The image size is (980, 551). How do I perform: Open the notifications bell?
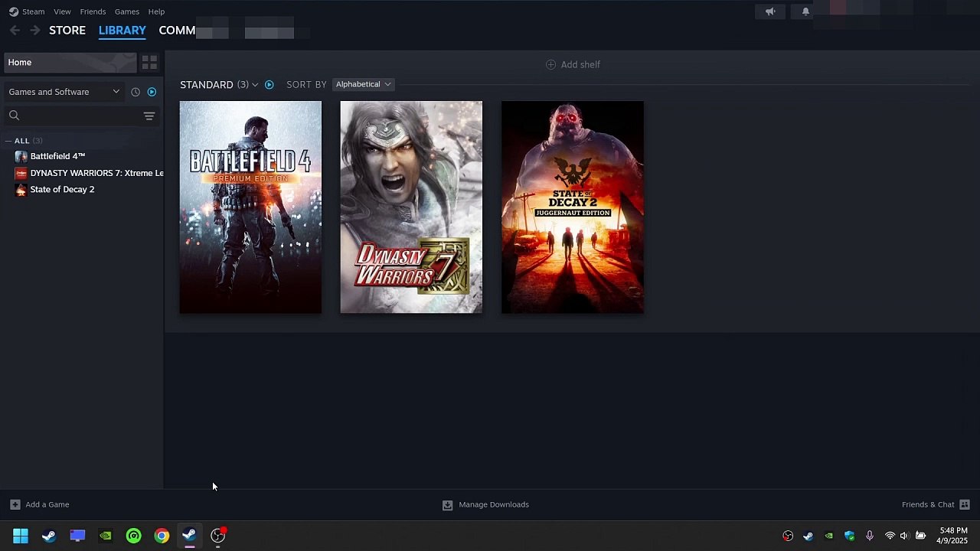click(805, 11)
